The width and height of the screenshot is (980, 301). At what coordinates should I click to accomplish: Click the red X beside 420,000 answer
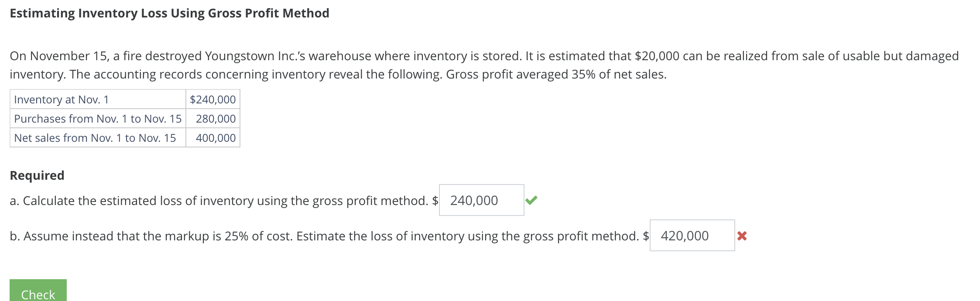[x=743, y=236]
